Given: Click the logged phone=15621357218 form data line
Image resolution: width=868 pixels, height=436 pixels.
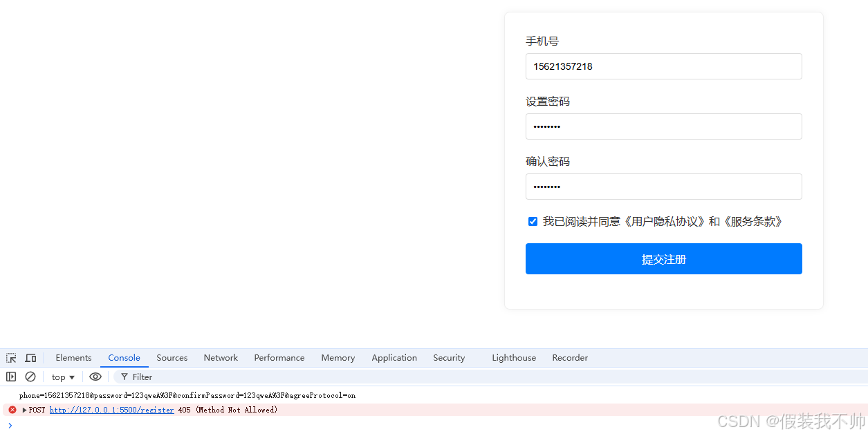Looking at the screenshot, I should (187, 396).
